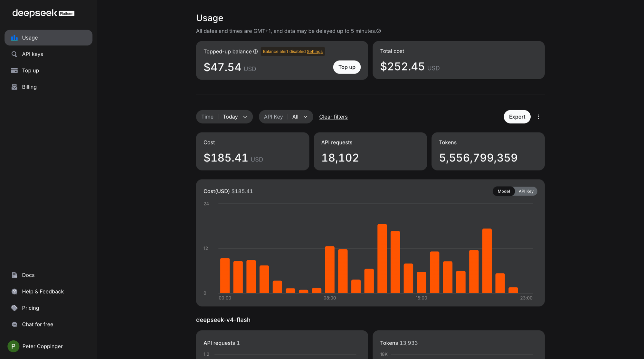Click the Clear filters link

(333, 117)
